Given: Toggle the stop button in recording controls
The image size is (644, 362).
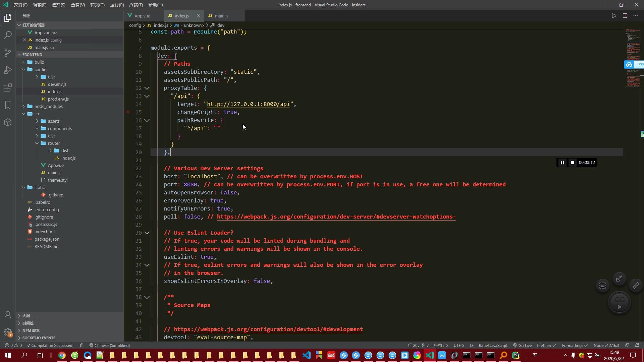Looking at the screenshot, I should [572, 162].
